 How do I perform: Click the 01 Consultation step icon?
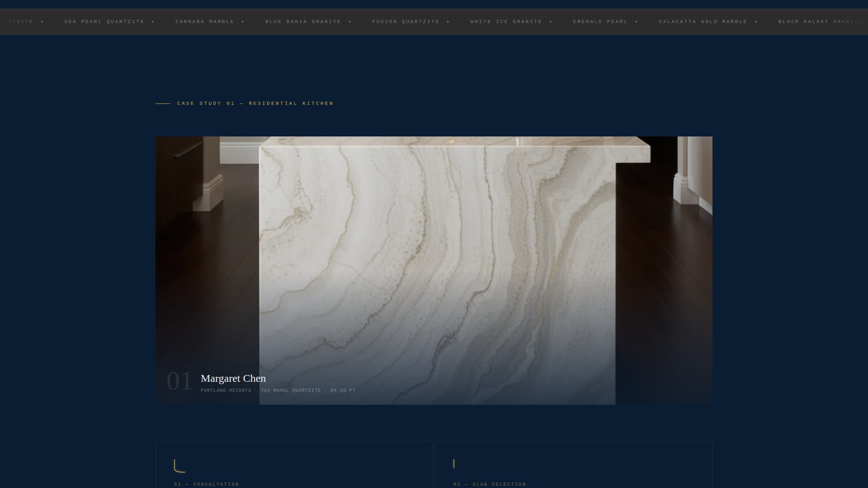[179, 466]
